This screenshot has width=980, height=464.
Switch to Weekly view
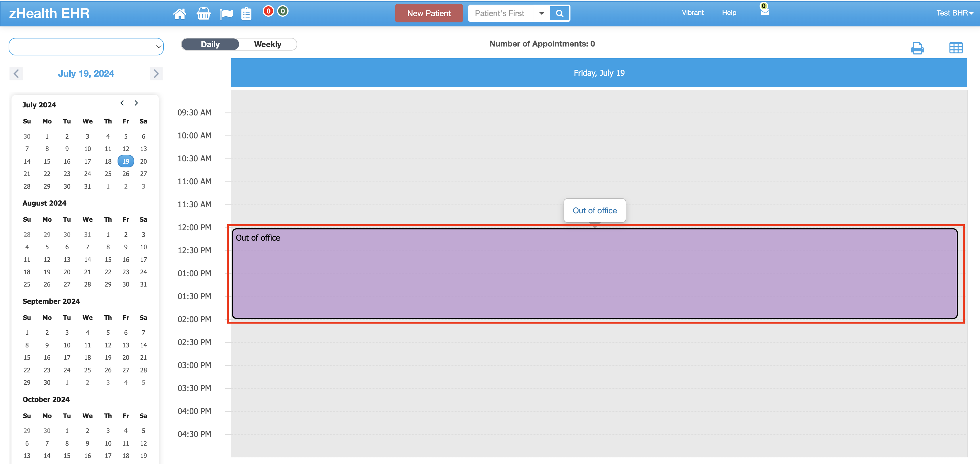(268, 44)
